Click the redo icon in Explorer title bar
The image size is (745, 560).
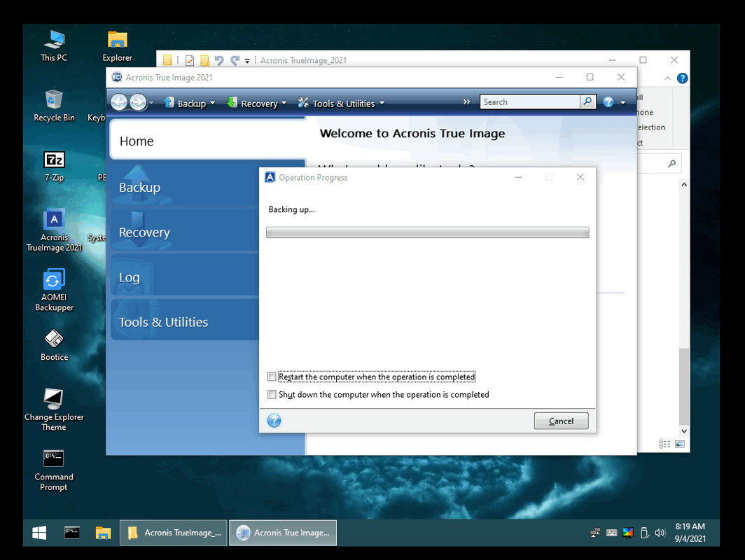coord(235,60)
